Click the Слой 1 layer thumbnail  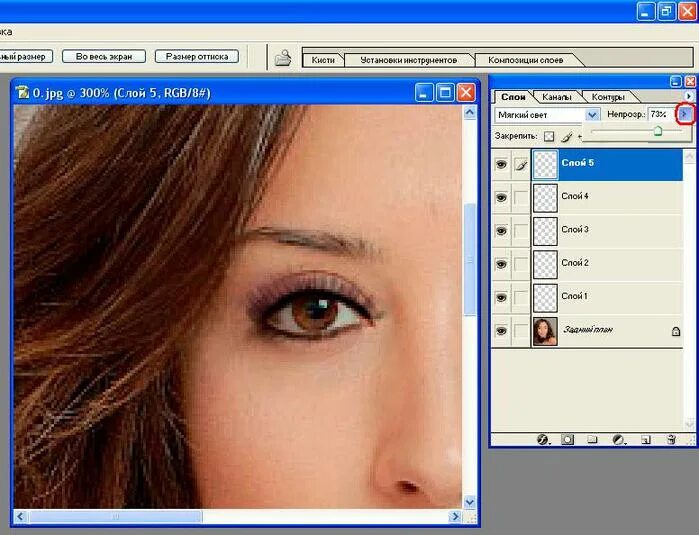(x=545, y=298)
